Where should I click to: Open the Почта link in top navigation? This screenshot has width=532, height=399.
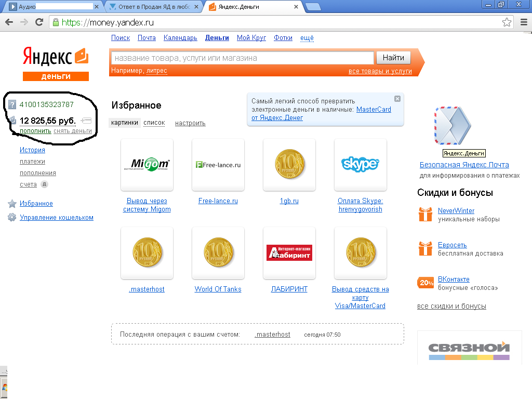(x=147, y=37)
